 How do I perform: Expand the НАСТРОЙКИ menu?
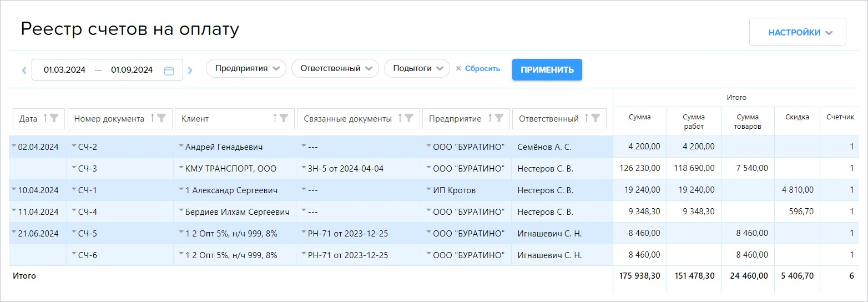(x=798, y=32)
